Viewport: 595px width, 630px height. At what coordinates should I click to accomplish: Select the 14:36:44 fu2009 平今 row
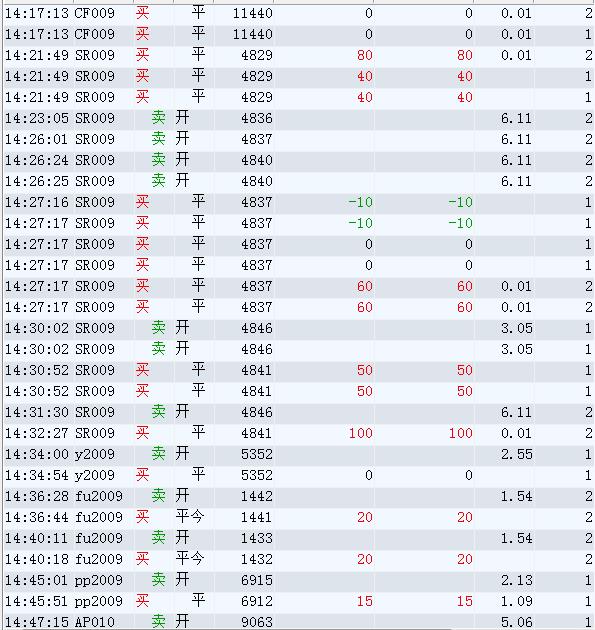299,517
